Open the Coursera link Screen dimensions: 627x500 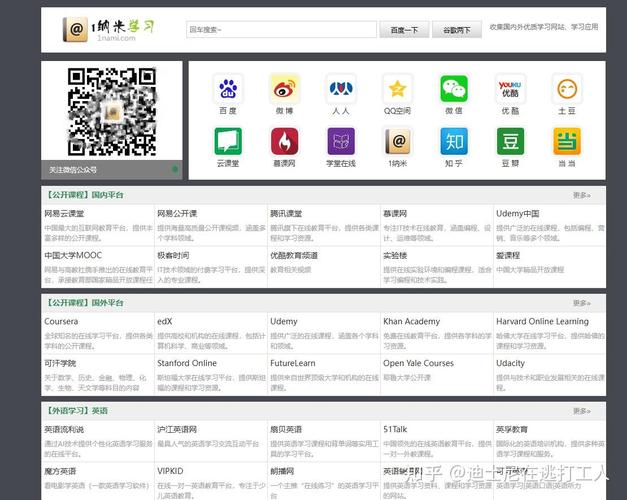click(x=60, y=321)
